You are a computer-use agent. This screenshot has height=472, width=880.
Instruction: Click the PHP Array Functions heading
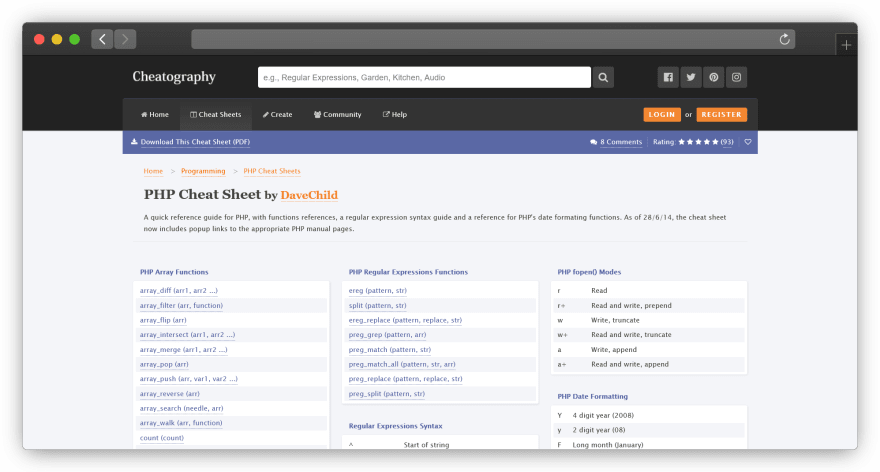coord(174,272)
